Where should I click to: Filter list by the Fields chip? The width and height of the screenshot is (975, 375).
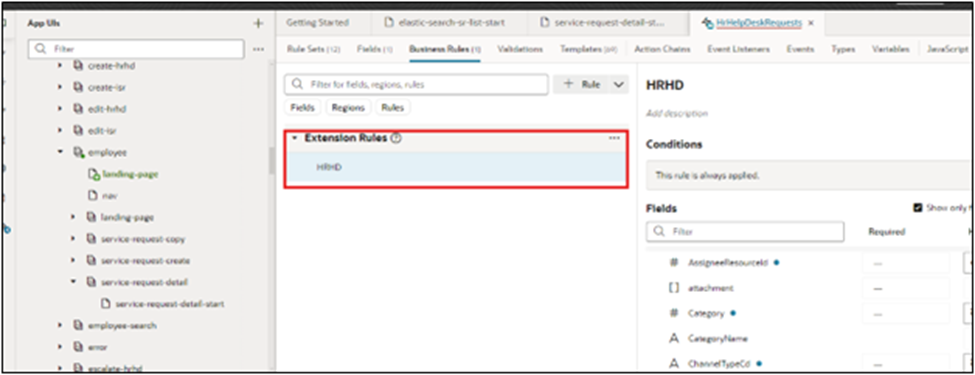coord(302,108)
